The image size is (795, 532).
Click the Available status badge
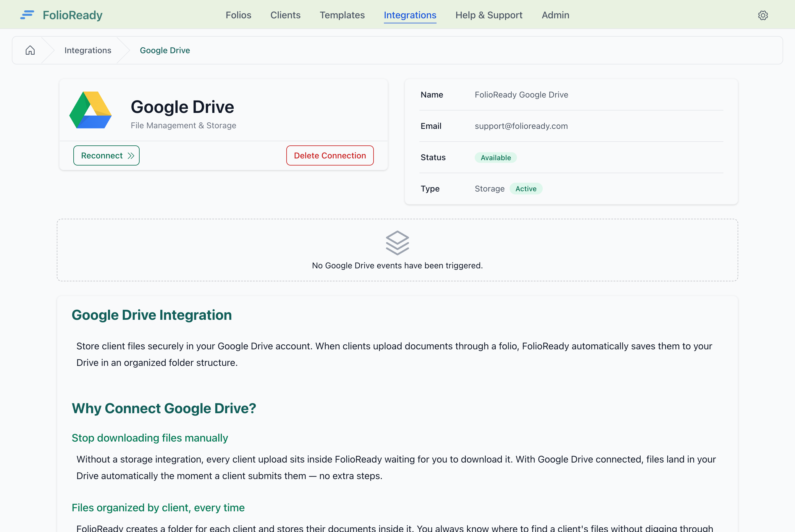(495, 158)
